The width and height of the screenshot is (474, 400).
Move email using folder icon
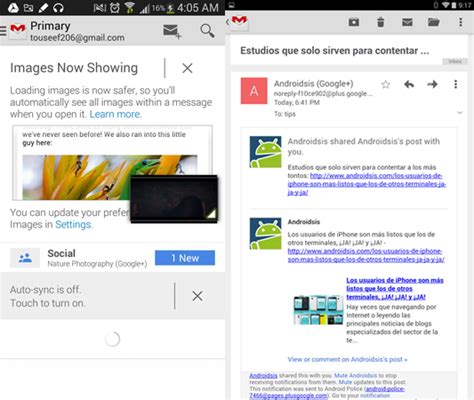tap(434, 22)
